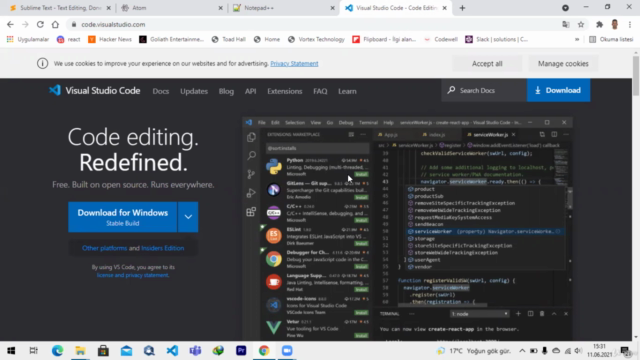The image size is (640, 360).
Task: Click the volume icon in tray
Action: [x=578, y=351]
